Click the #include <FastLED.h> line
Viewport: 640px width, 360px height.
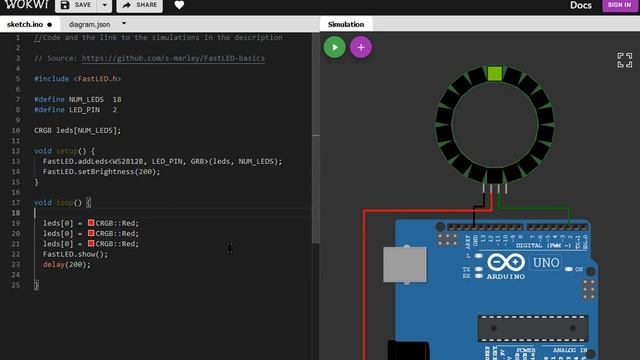[78, 79]
